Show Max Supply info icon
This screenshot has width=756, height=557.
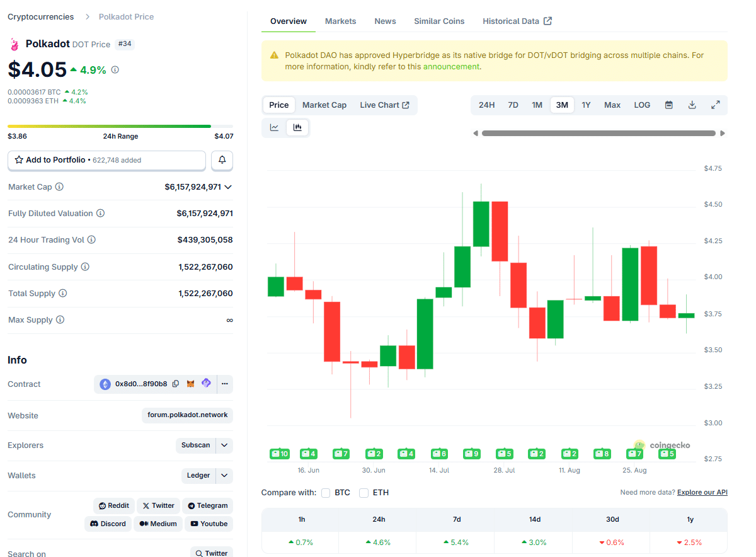tap(60, 320)
